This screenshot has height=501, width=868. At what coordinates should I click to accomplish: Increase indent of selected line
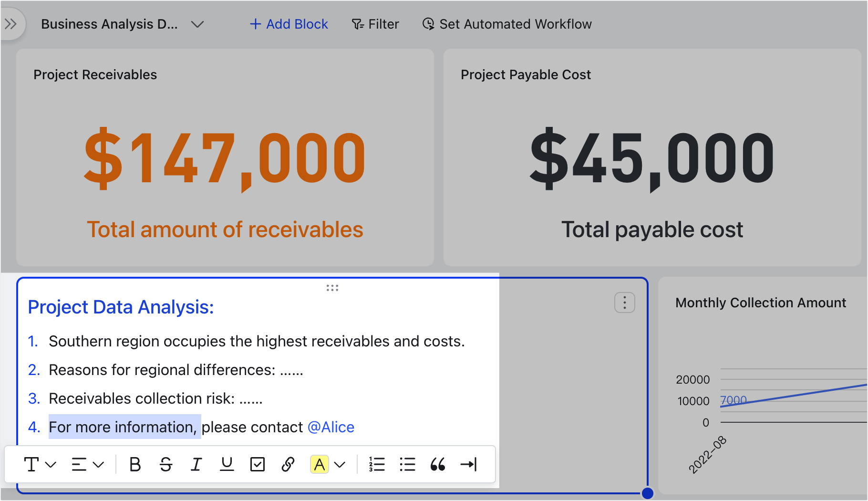(468, 464)
